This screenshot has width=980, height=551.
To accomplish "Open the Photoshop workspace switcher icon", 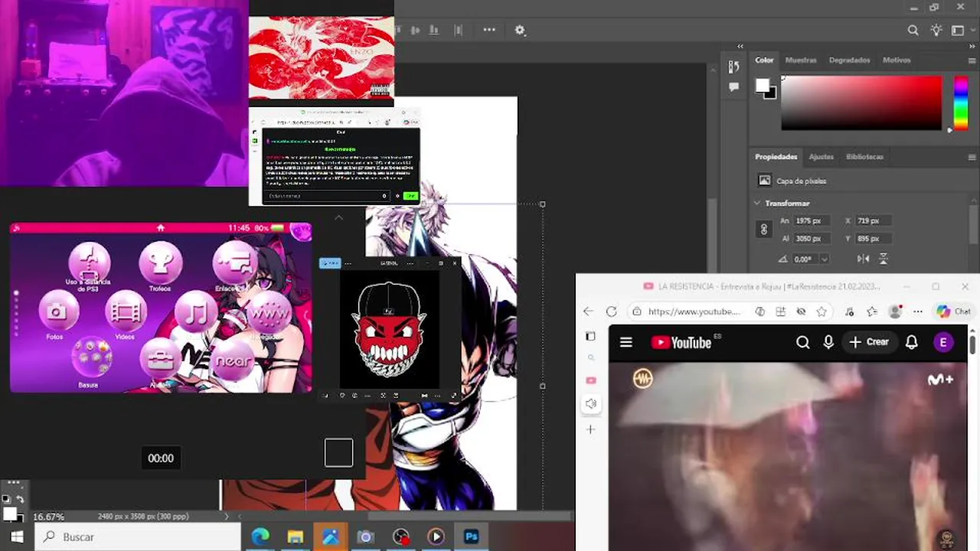I will tap(958, 31).
